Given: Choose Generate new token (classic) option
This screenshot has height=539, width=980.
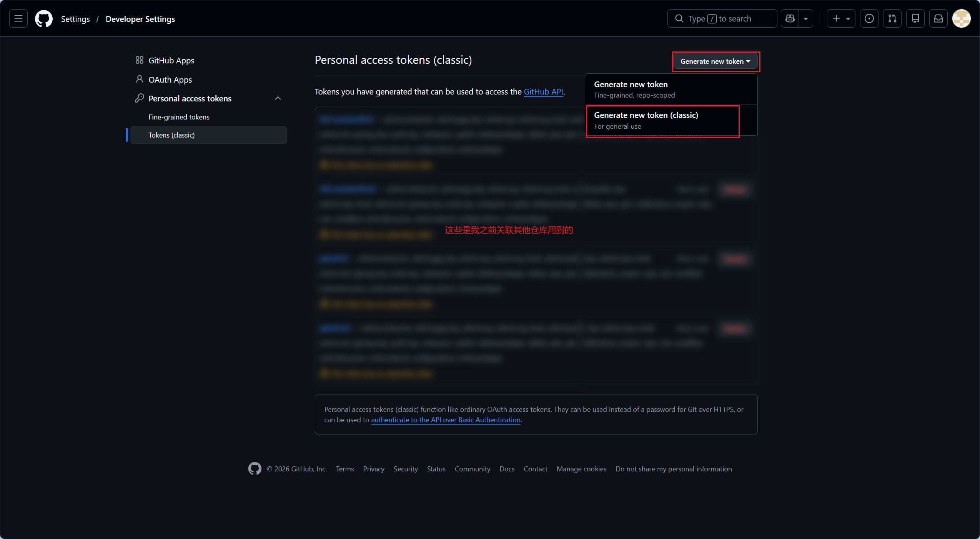Looking at the screenshot, I should click(x=671, y=120).
